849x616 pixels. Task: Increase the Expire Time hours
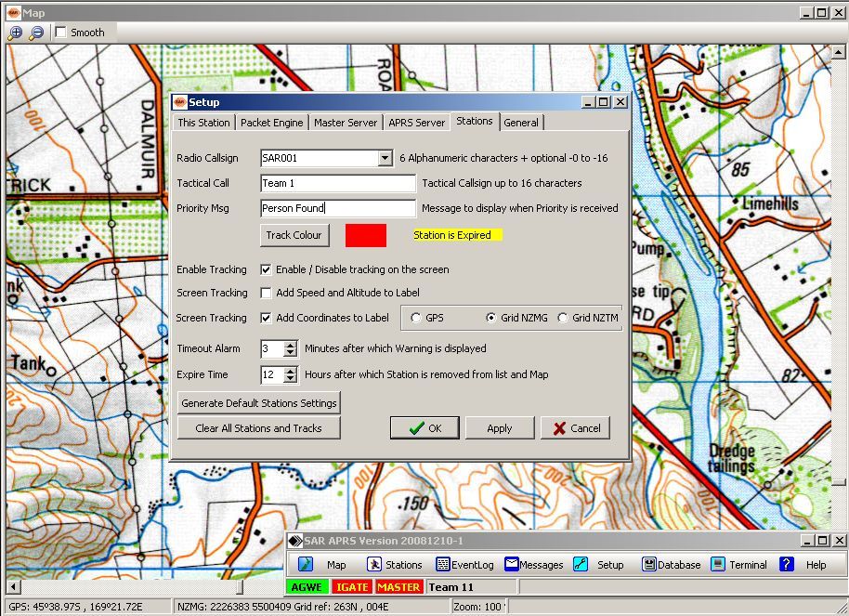click(x=291, y=371)
